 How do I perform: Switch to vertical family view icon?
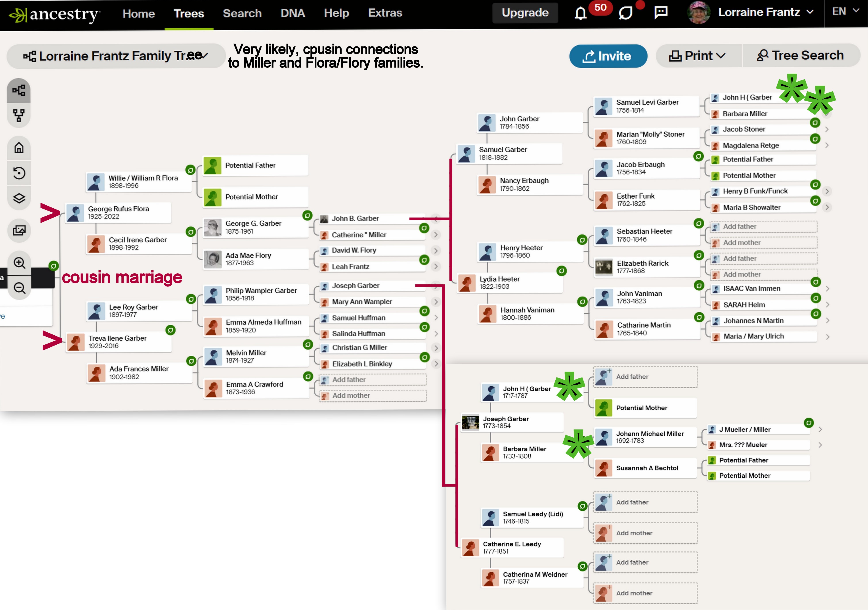coord(19,115)
